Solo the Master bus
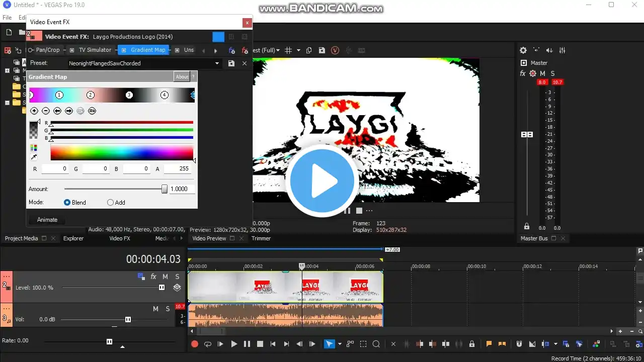Screen dimensions: 644x362 click(552, 73)
